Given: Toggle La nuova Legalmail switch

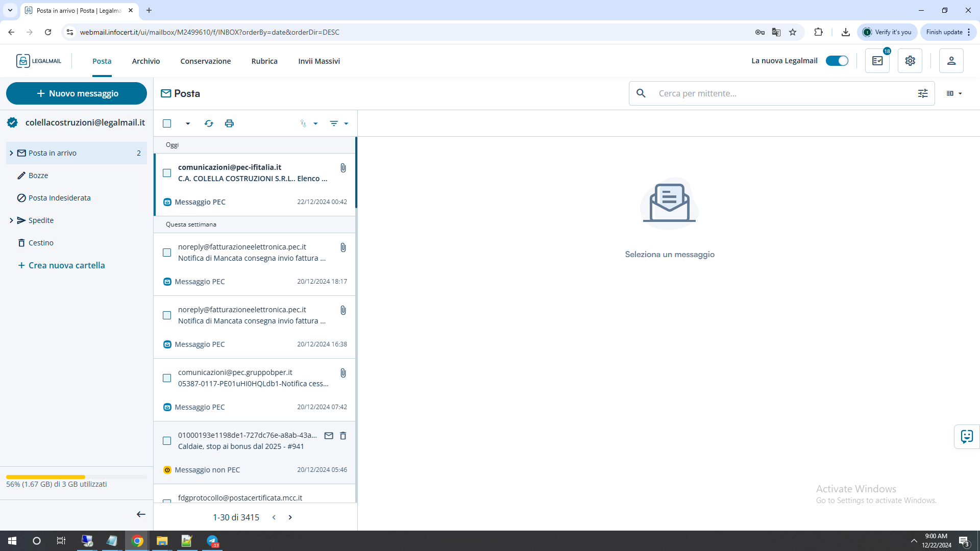Looking at the screenshot, I should [837, 61].
